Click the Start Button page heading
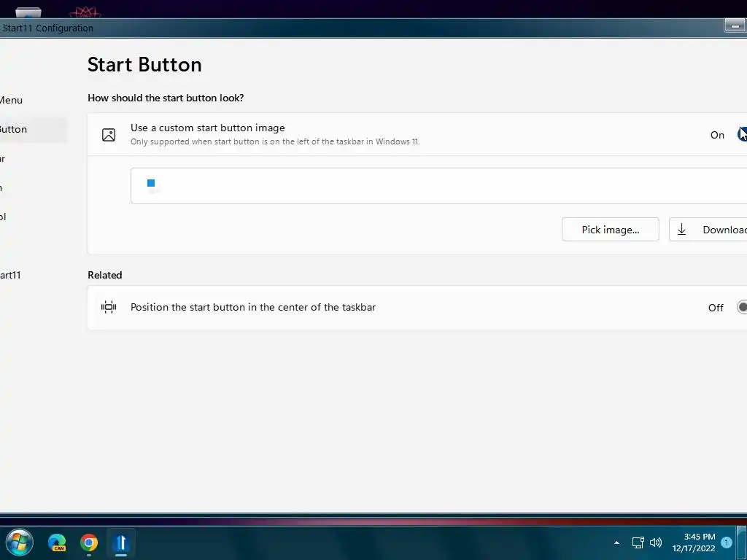747x560 pixels. [144, 65]
